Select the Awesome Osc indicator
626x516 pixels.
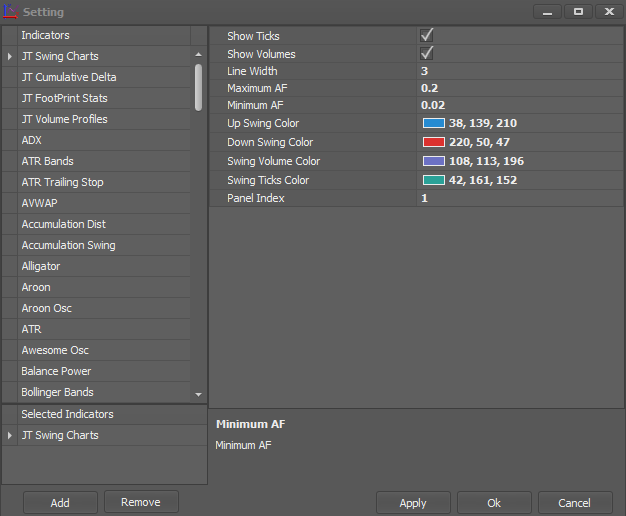104,350
